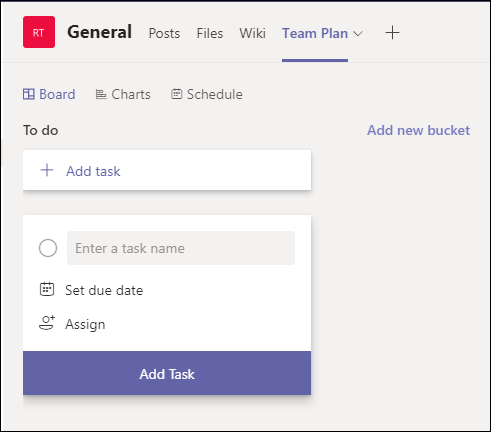Viewport: 491px width, 432px height.
Task: Open the Posts tab
Action: click(164, 33)
